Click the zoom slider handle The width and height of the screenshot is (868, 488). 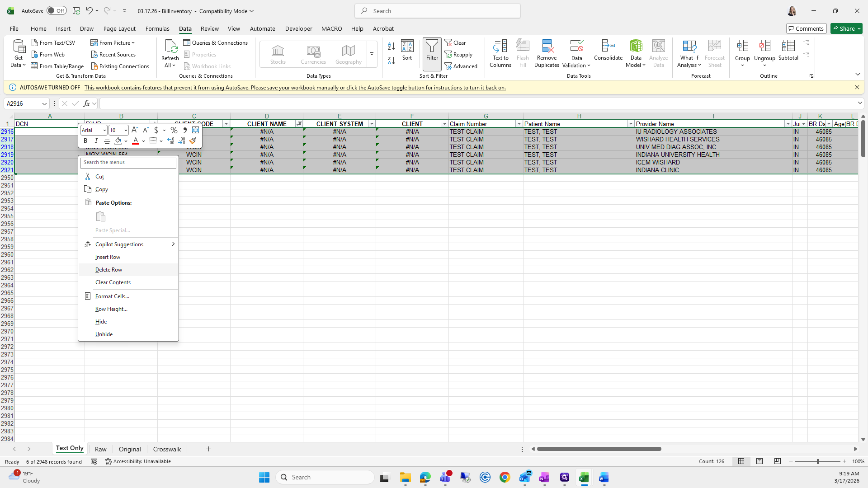click(x=817, y=461)
